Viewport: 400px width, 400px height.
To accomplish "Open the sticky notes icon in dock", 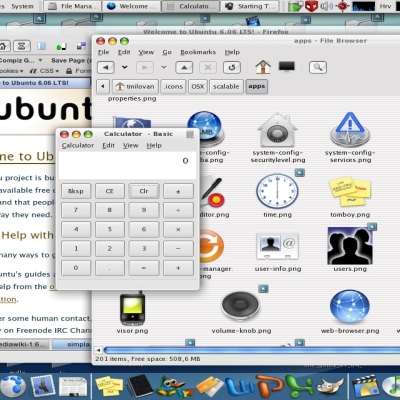I will coord(109,386).
